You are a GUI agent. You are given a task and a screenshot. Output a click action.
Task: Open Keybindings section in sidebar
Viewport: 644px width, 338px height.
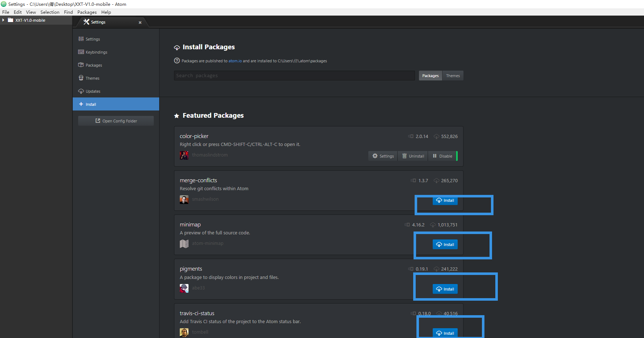pyautogui.click(x=116, y=52)
